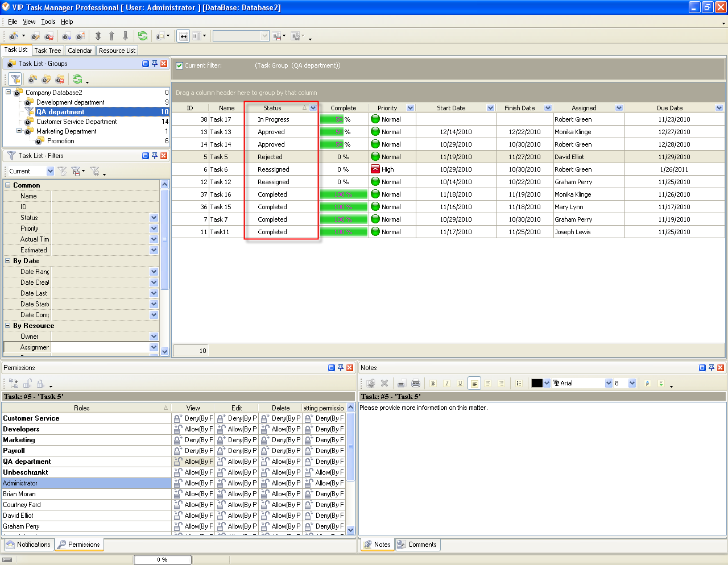728x565 pixels.
Task: Toggle the filter funnel in Task Groups toolbar
Action: coord(15,79)
